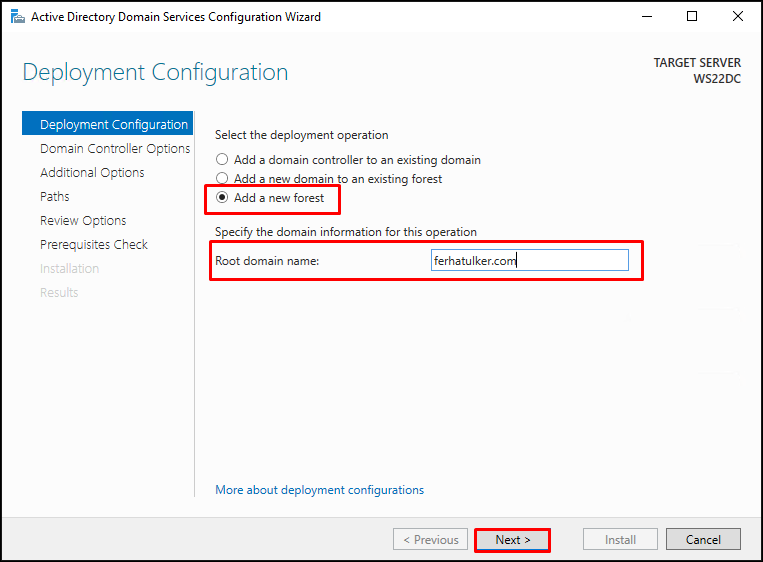Click the Next button

pos(512,540)
